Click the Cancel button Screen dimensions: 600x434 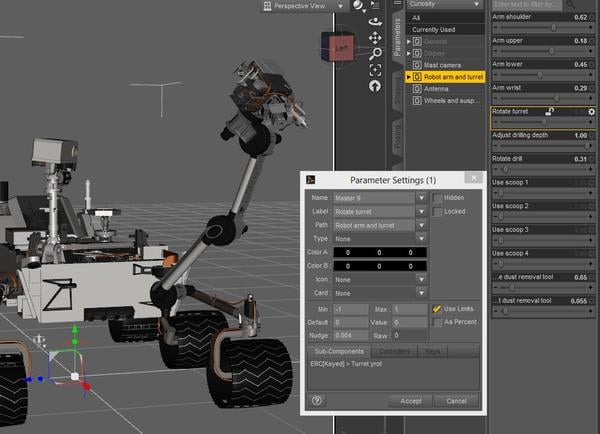[x=456, y=401]
